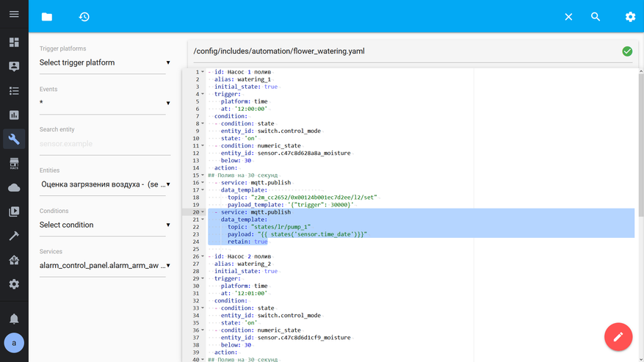Open HACS store from the sidebar
Viewport: 644px width, 362px height.
point(14,164)
